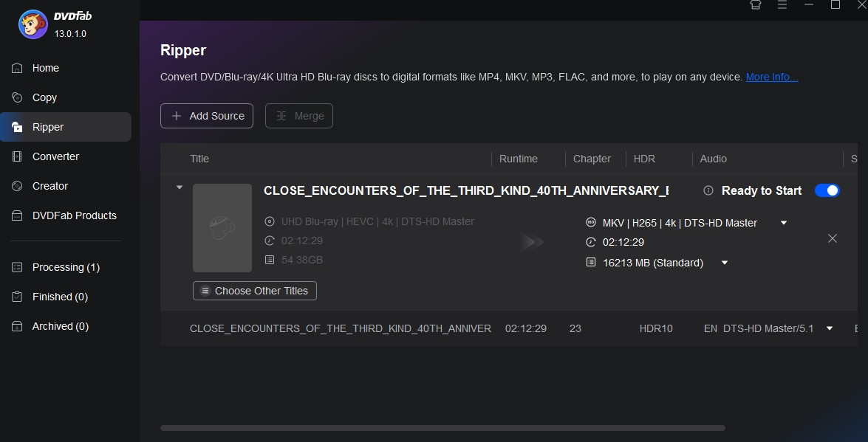The height and width of the screenshot is (442, 868).
Task: Click the output duration clock icon
Action: pos(591,242)
